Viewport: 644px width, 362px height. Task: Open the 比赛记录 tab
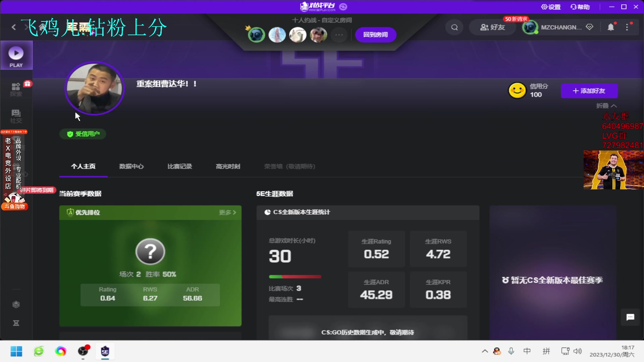180,166
